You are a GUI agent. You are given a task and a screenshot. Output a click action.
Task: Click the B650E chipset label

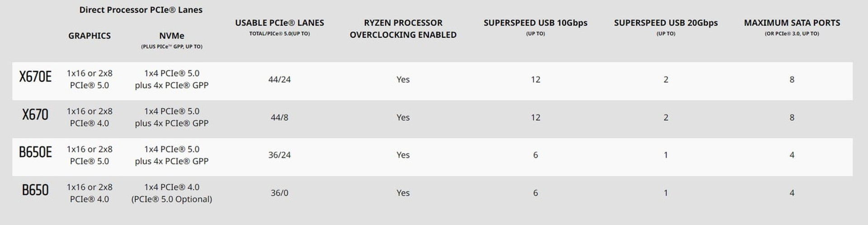point(35,152)
